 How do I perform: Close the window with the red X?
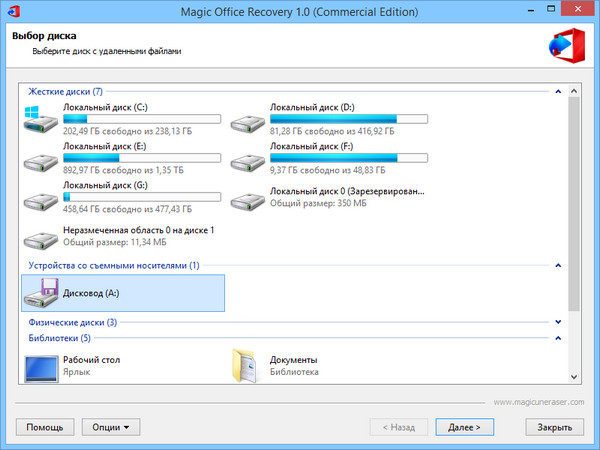click(578, 9)
